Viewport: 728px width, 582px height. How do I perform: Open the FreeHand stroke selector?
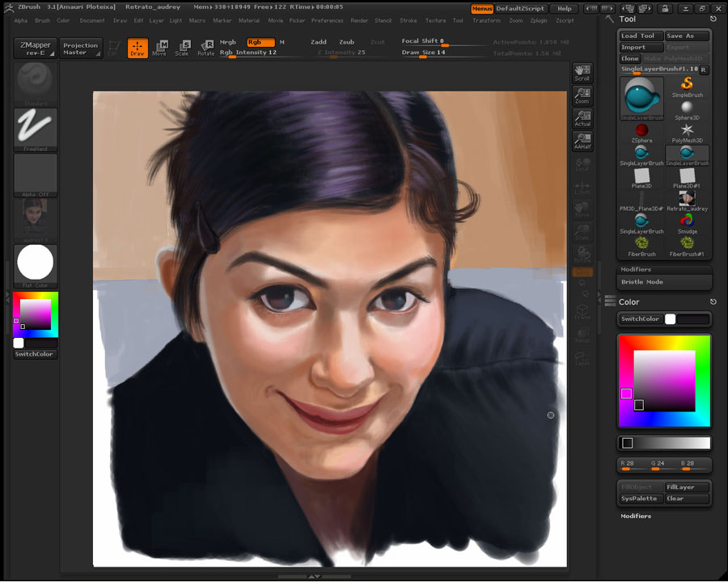tap(36, 130)
